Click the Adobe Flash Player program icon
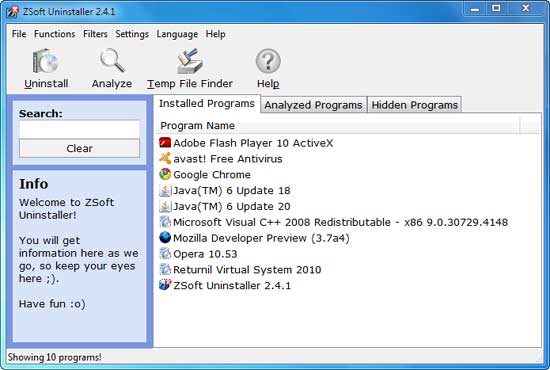This screenshot has height=370, width=550. 165,143
